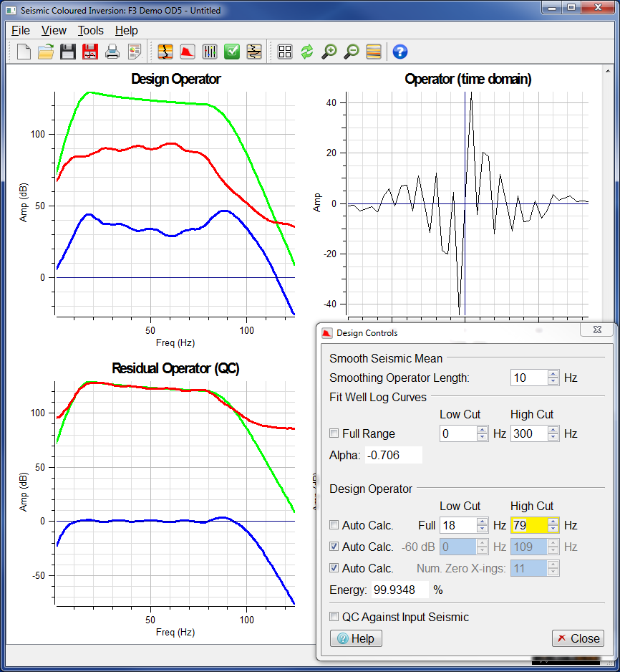Image resolution: width=620 pixels, height=672 pixels.
Task: Enable QC Against Input Seismic checkbox
Action: point(334,617)
